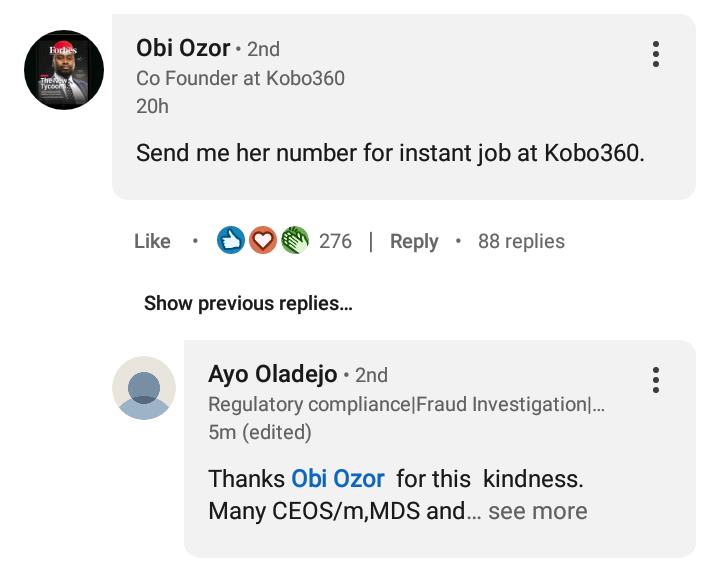Show previous replies in thread
Screen dimensions: 720x575
(248, 303)
